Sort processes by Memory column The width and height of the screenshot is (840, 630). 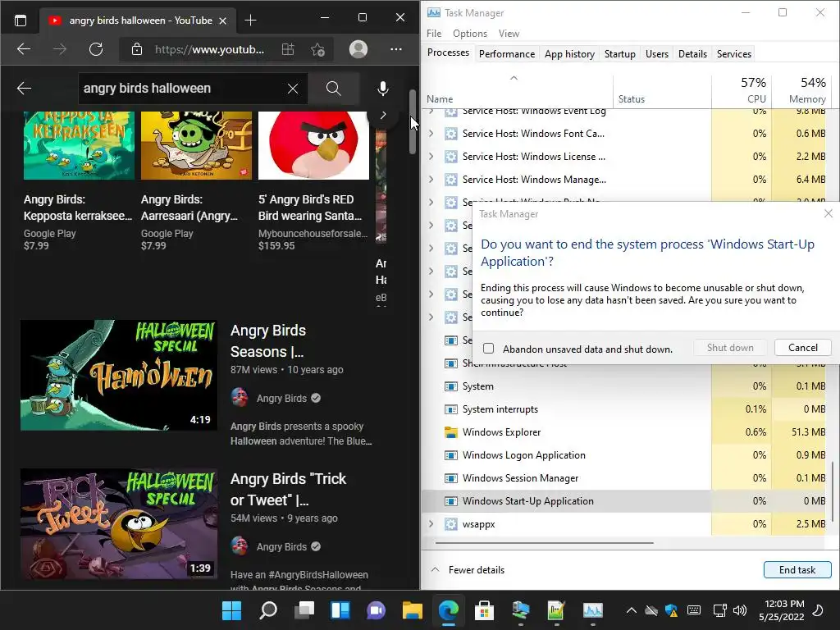tap(801, 90)
